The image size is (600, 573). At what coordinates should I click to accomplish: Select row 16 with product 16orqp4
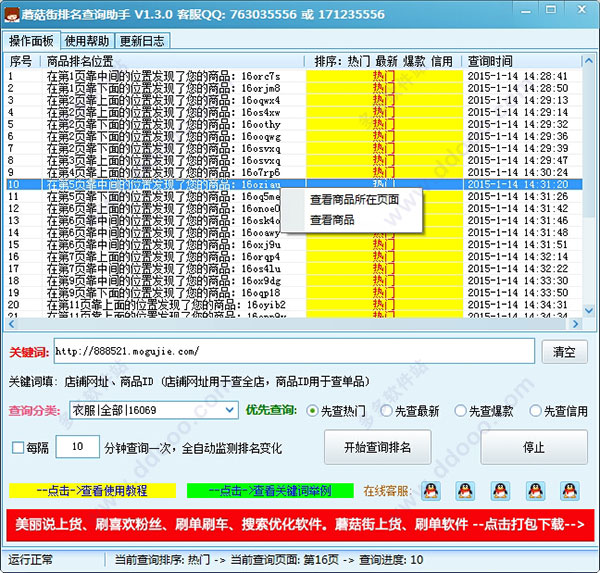point(294,256)
